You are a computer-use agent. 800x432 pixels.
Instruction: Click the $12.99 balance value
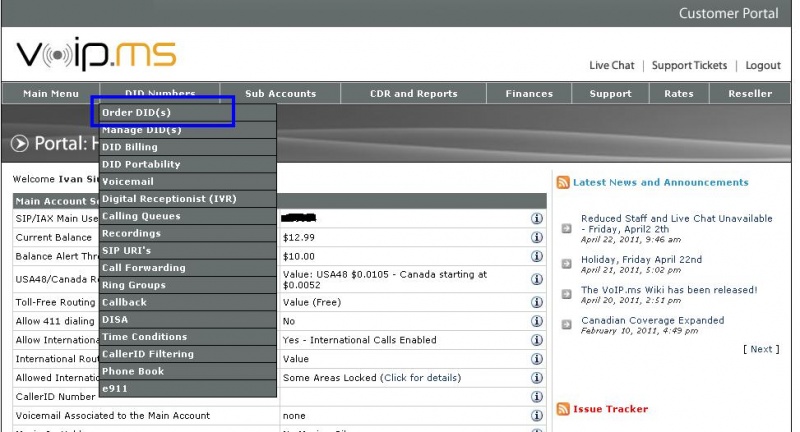click(299, 237)
